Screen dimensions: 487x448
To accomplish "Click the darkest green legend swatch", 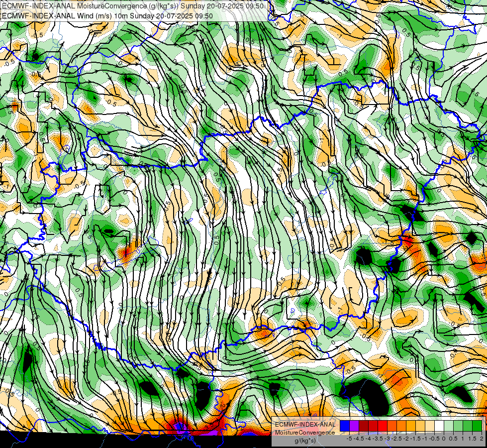I will [477, 426].
